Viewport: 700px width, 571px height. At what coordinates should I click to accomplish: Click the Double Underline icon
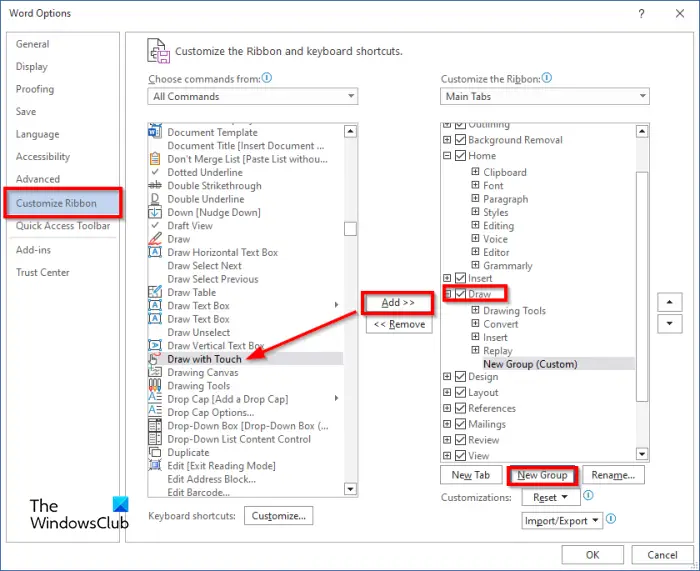(x=154, y=199)
